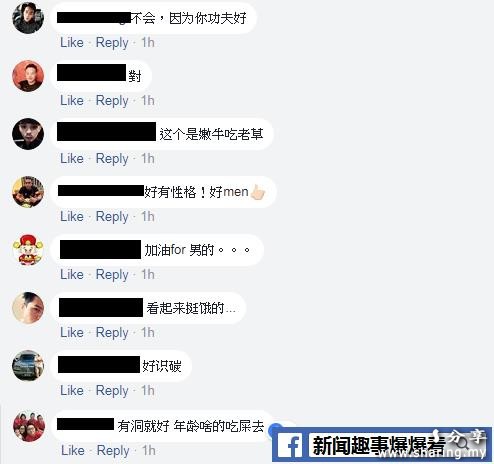The width and height of the screenshot is (494, 464).
Task: Reply to the comment '好有性格！好men'
Action: [x=112, y=217]
